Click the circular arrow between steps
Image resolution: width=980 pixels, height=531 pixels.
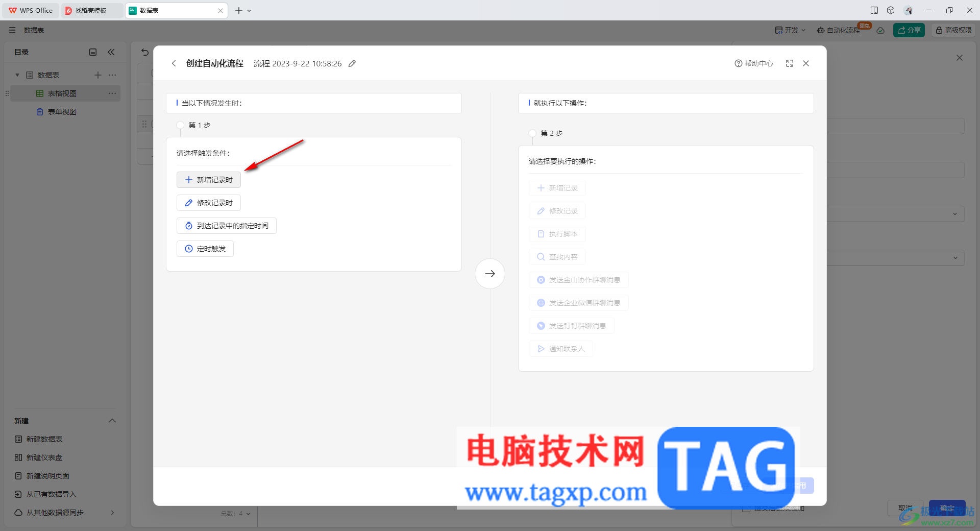point(490,274)
